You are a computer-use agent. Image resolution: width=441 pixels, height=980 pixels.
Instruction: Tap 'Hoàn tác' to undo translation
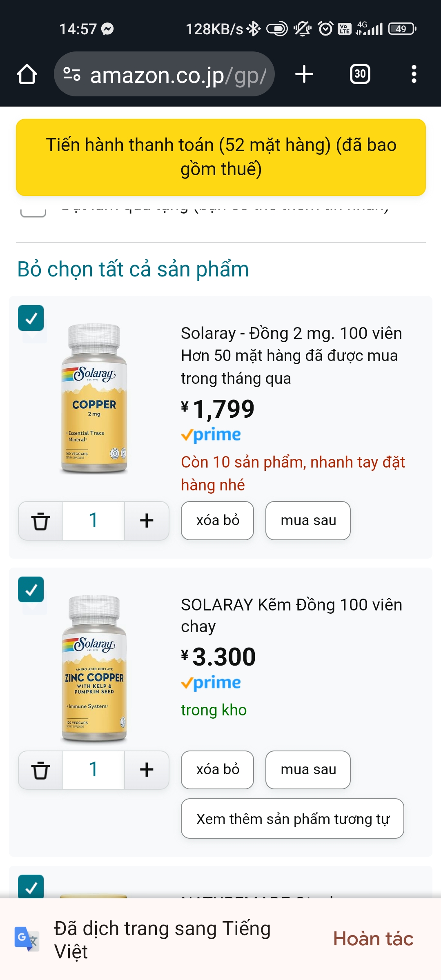[x=373, y=939]
